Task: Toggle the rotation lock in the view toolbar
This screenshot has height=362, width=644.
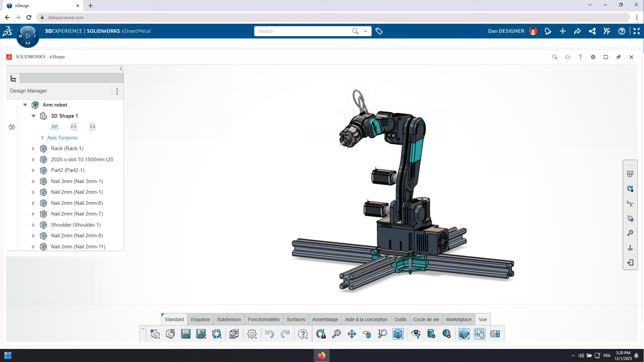Action: (x=321, y=334)
